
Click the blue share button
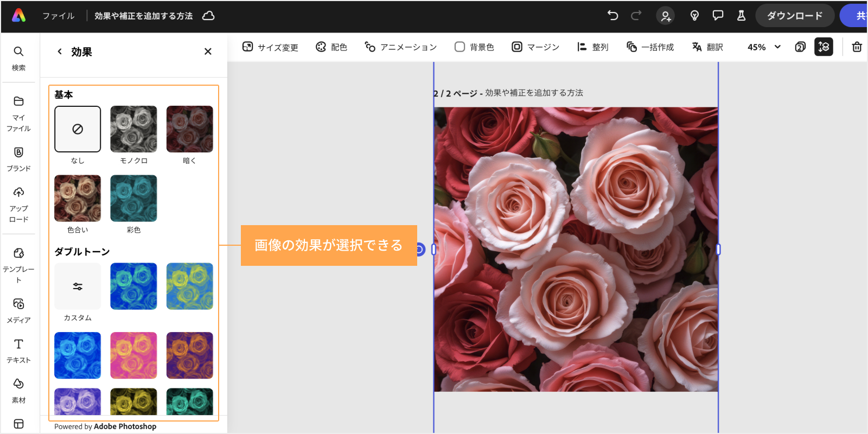(x=854, y=16)
